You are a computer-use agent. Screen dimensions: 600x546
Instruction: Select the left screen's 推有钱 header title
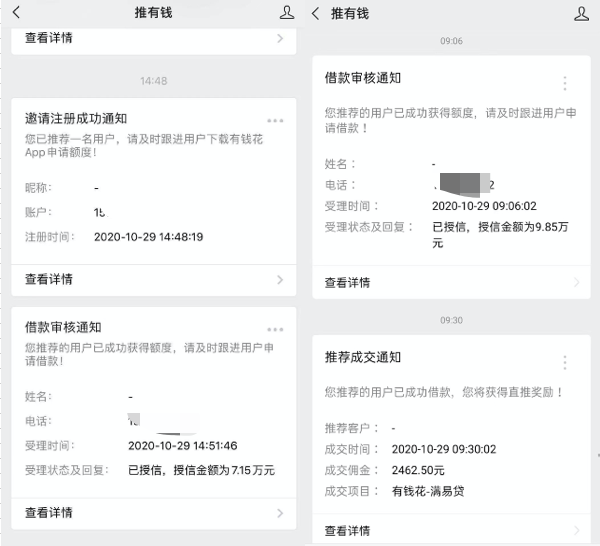click(153, 13)
